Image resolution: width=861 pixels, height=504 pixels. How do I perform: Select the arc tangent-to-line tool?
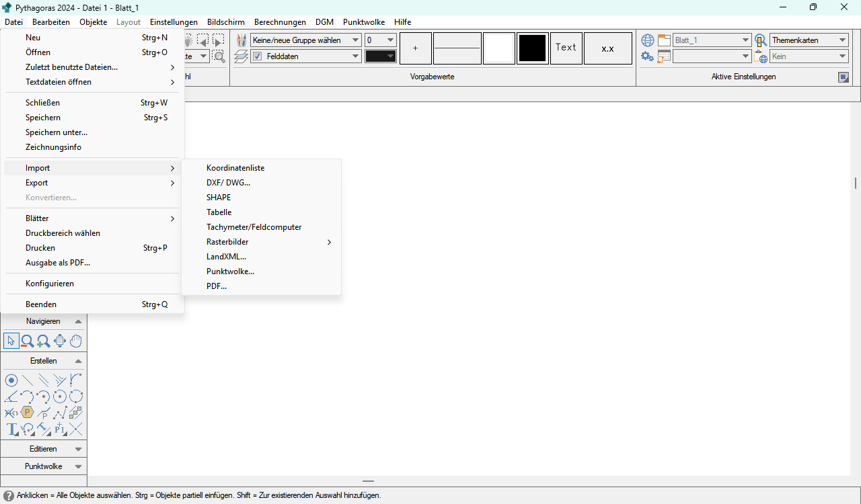76,380
